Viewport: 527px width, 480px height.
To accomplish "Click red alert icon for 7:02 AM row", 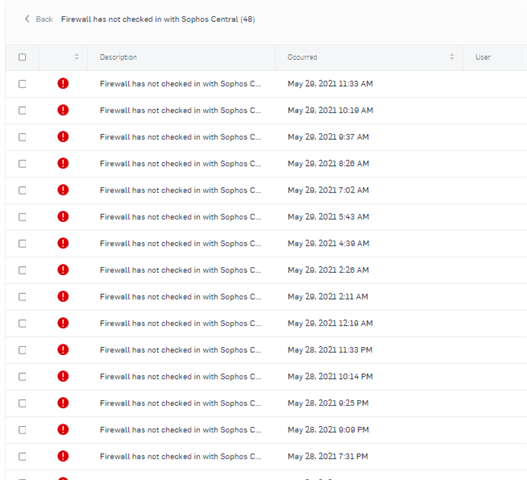I will [x=63, y=190].
